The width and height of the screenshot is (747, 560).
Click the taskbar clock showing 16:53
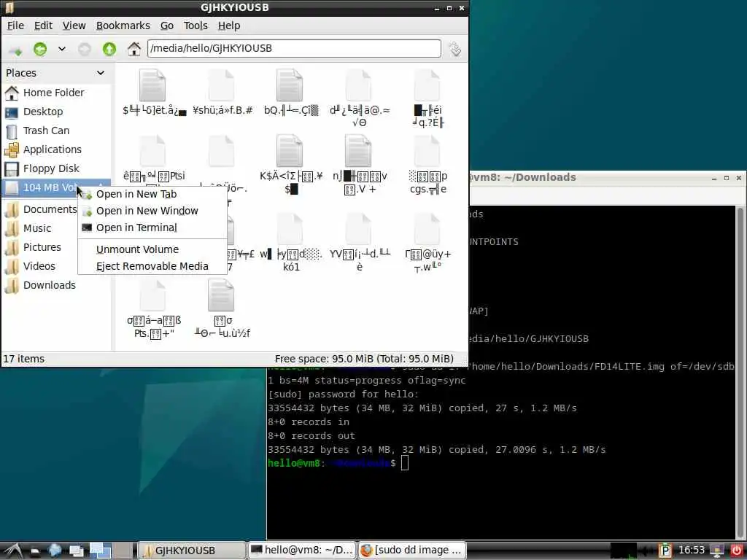[x=692, y=551]
